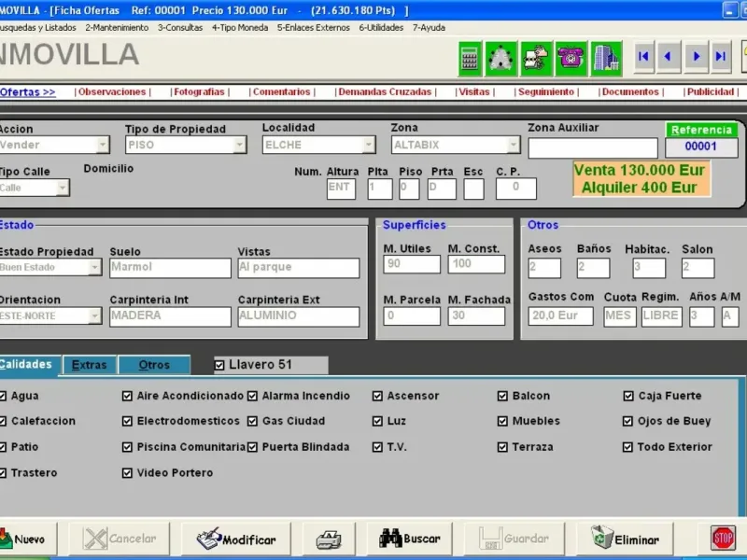This screenshot has height=560, width=747.
Task: Open the buildings icon in toolbar
Action: pos(606,59)
